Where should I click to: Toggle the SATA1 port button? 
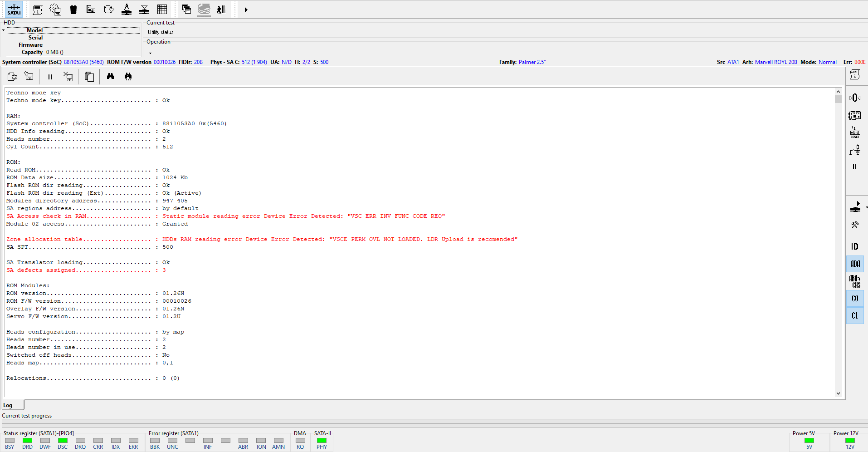14,9
